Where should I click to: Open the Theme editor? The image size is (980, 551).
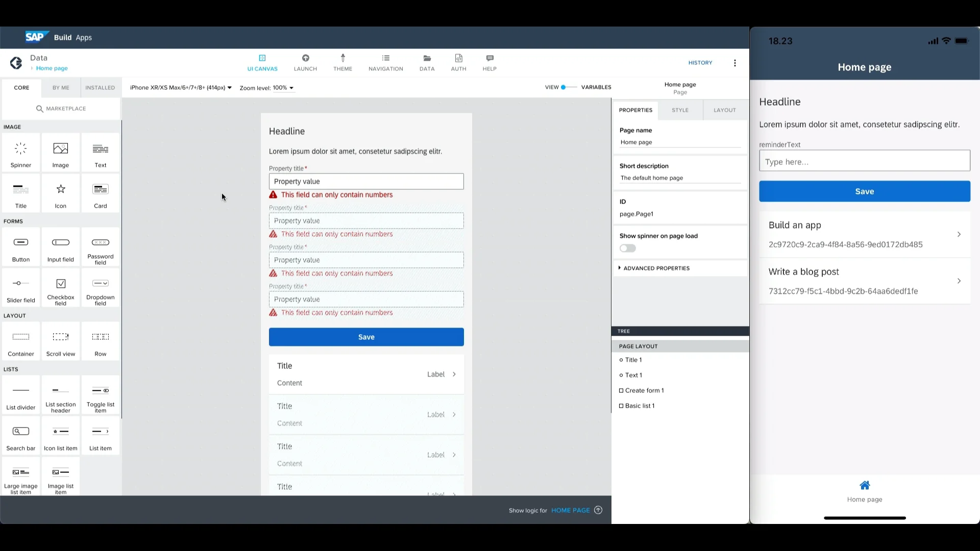coord(342,62)
